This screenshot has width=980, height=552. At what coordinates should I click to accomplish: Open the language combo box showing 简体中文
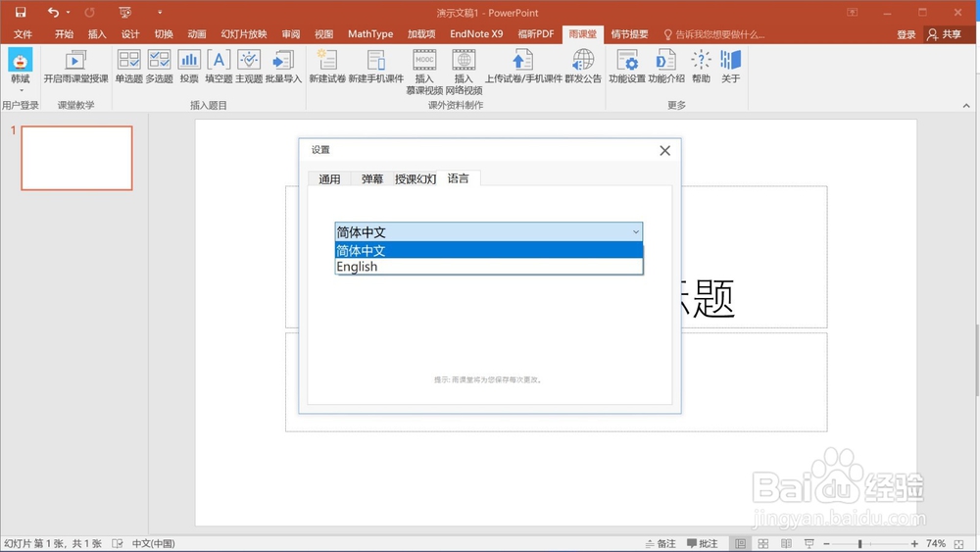click(x=489, y=232)
